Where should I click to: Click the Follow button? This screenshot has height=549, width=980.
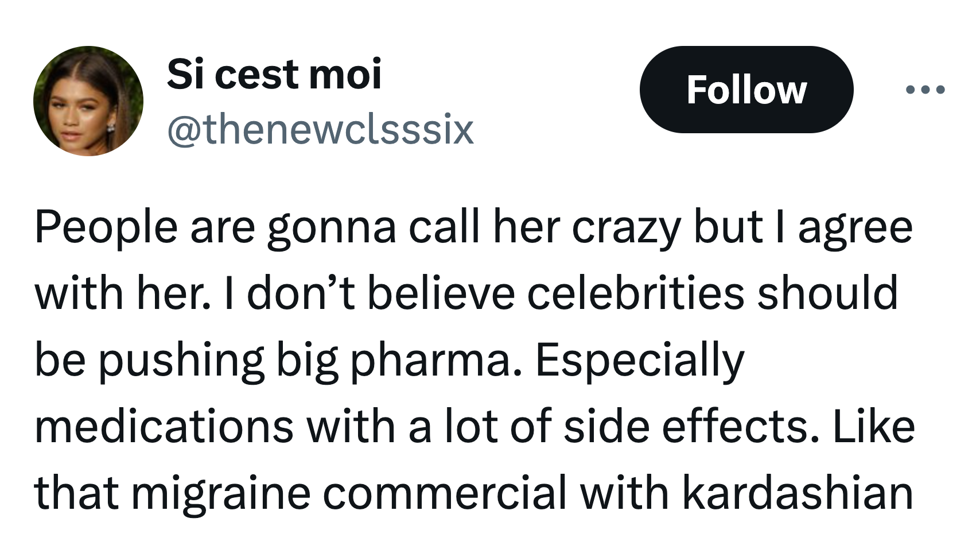746,90
